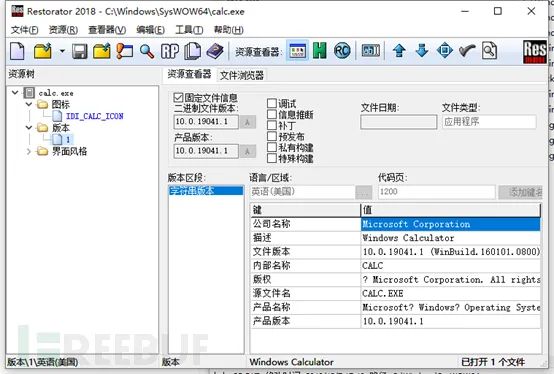The height and width of the screenshot is (374, 554).
Task: Click the Open file folder icon
Action: 43,51
